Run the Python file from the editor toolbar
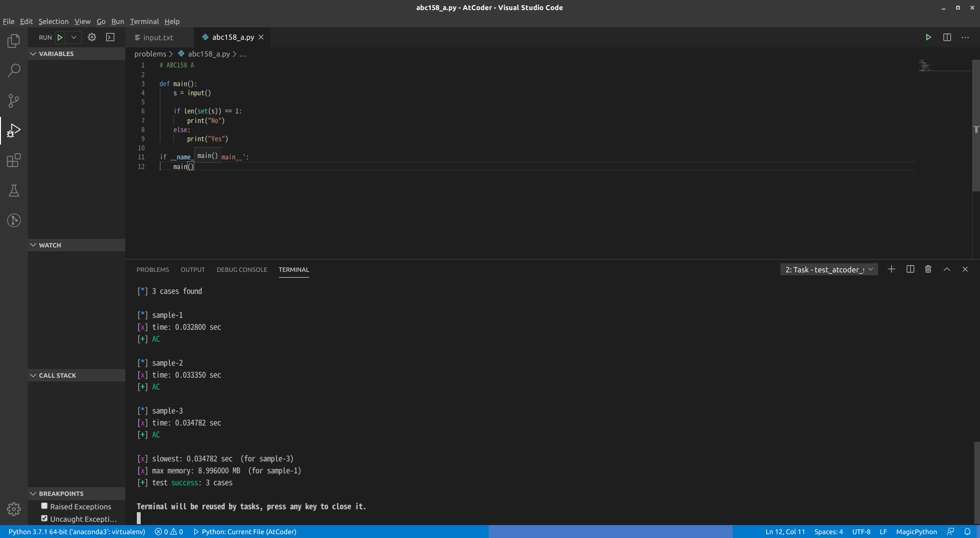This screenshot has height=538, width=980. (x=928, y=37)
